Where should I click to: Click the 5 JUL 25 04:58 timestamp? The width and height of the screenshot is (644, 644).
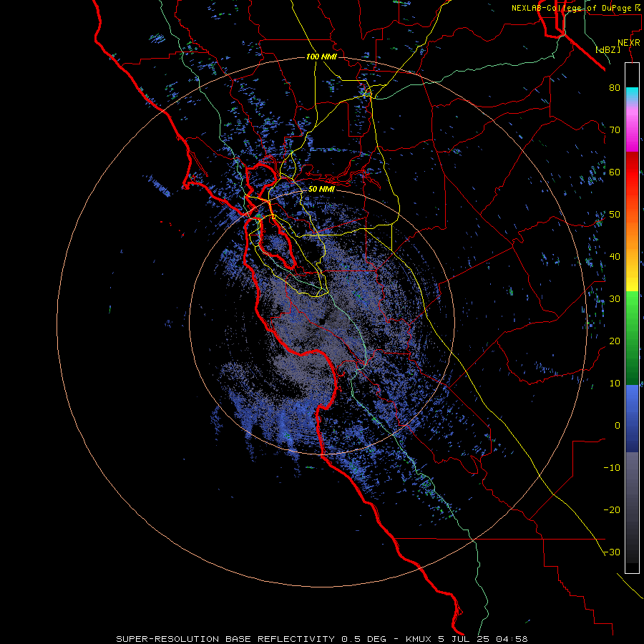click(484, 639)
